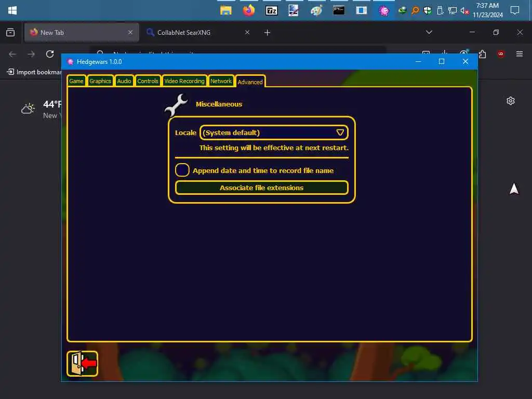The height and width of the screenshot is (399, 532).
Task: Select the Advanced tab
Action: coord(250,82)
